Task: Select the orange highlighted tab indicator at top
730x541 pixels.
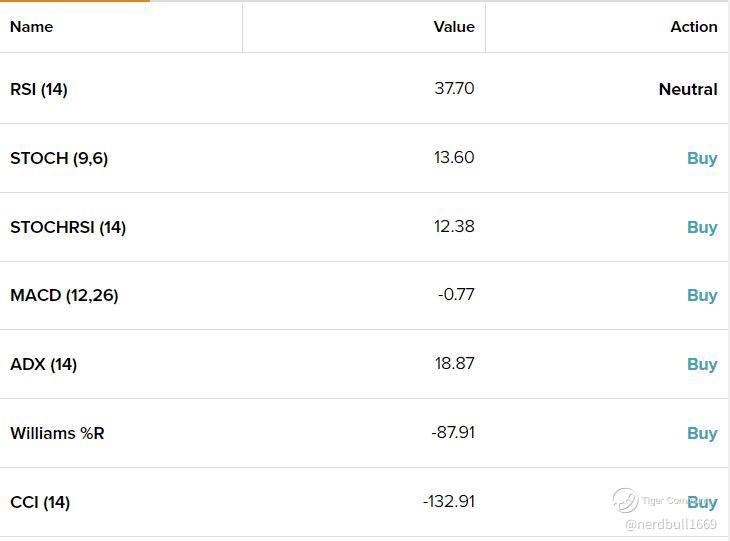Action: click(74, 1)
